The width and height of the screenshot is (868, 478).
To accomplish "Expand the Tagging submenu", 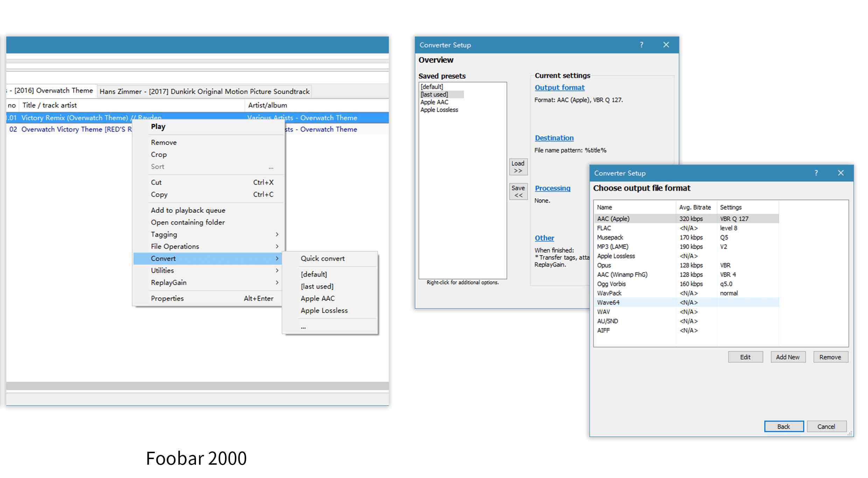I will [209, 234].
